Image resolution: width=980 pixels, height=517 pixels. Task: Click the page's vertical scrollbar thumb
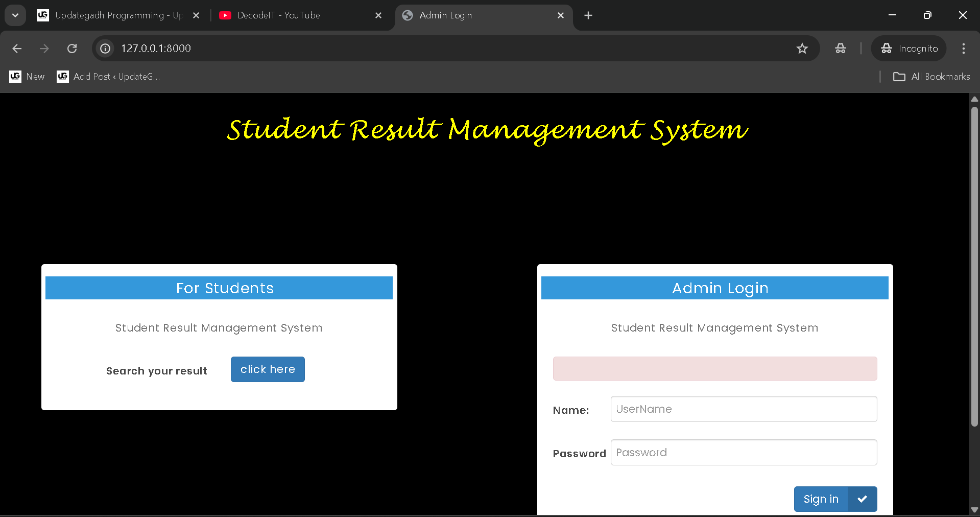974,266
